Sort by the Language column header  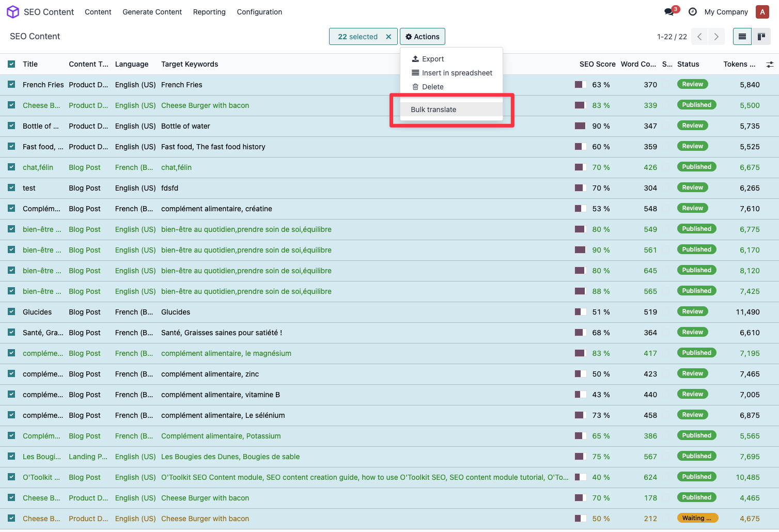(132, 64)
